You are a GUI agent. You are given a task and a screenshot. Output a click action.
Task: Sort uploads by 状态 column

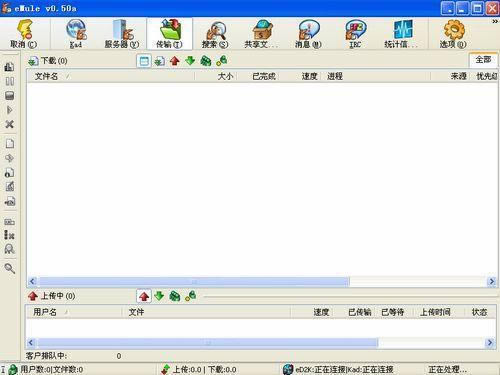point(480,312)
